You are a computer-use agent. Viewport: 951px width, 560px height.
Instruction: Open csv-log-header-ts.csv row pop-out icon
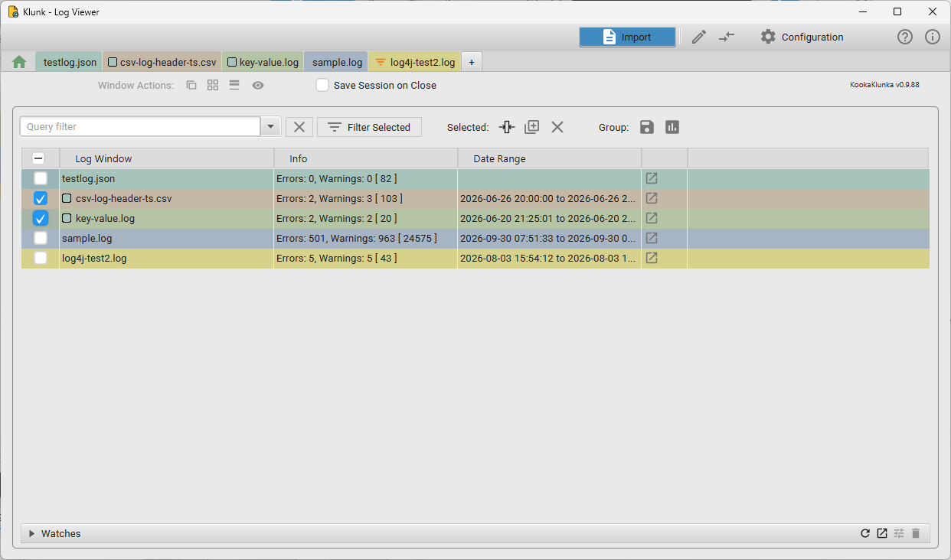(652, 198)
